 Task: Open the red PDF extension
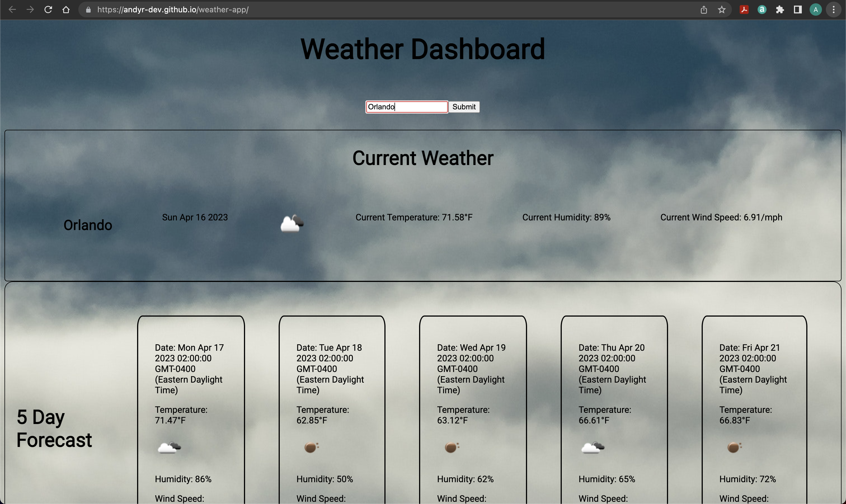[744, 10]
